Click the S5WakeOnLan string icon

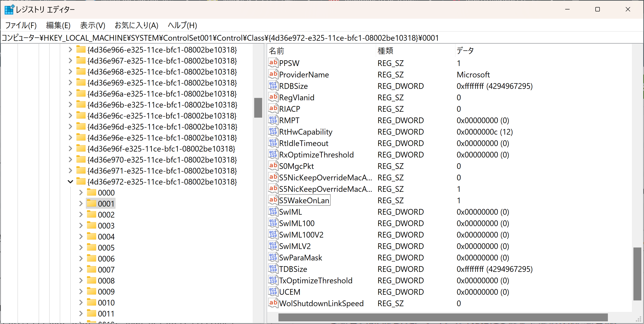click(273, 200)
